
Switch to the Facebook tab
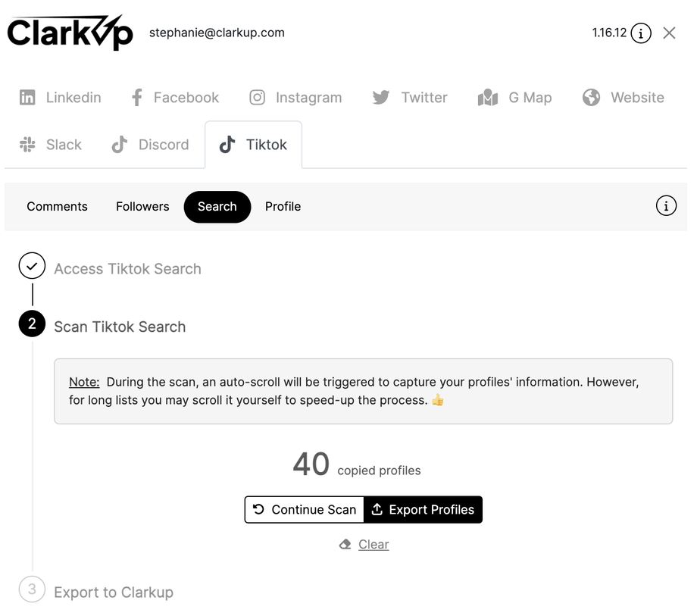(175, 97)
